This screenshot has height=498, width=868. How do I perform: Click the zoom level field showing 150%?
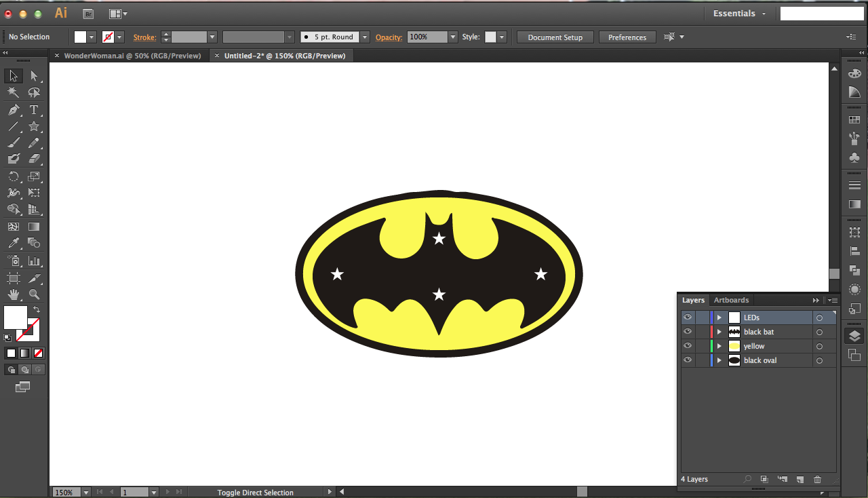(64, 493)
